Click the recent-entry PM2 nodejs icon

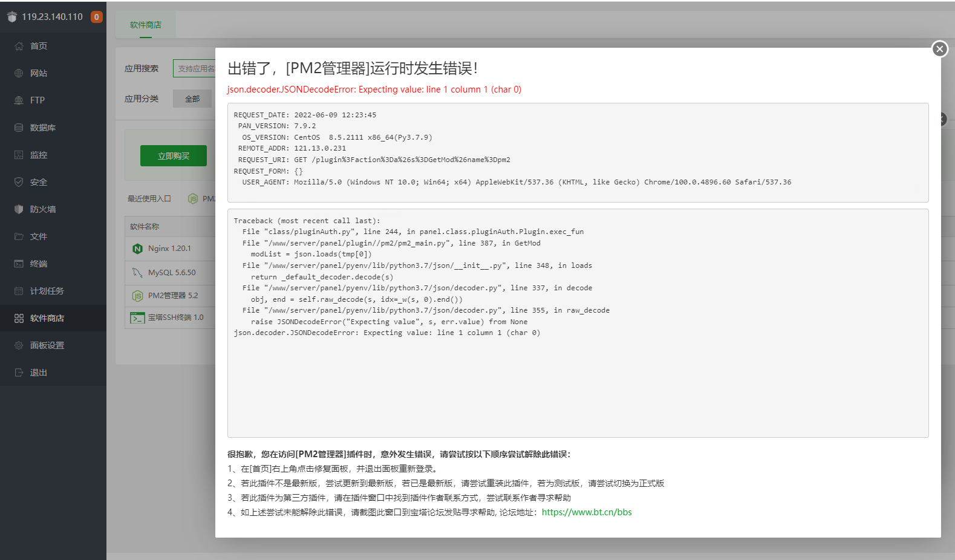(192, 199)
